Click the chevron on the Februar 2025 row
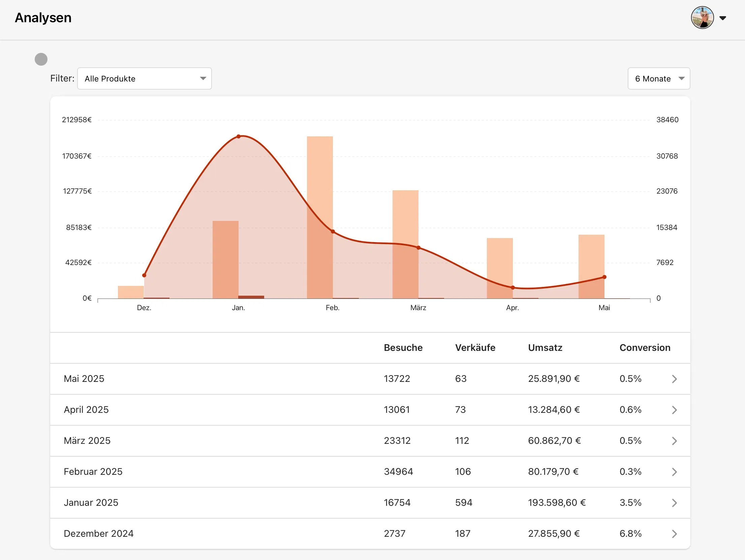The width and height of the screenshot is (745, 560). point(674,472)
